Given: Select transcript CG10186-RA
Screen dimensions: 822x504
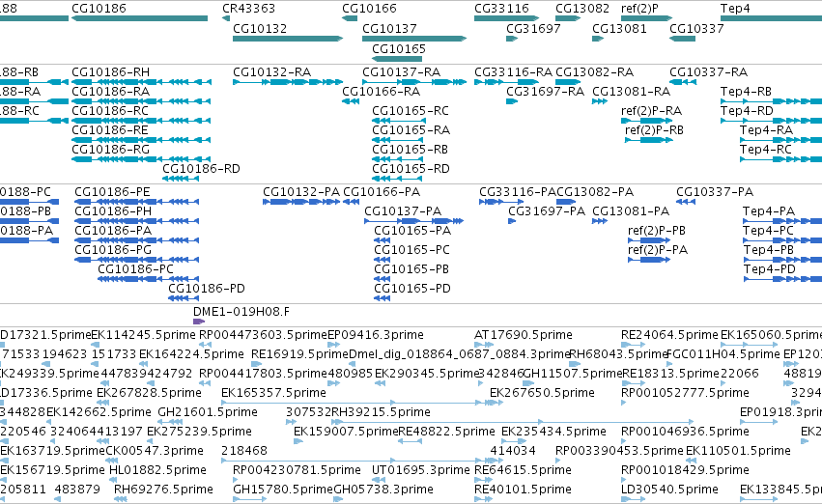Looking at the screenshot, I should [111, 92].
